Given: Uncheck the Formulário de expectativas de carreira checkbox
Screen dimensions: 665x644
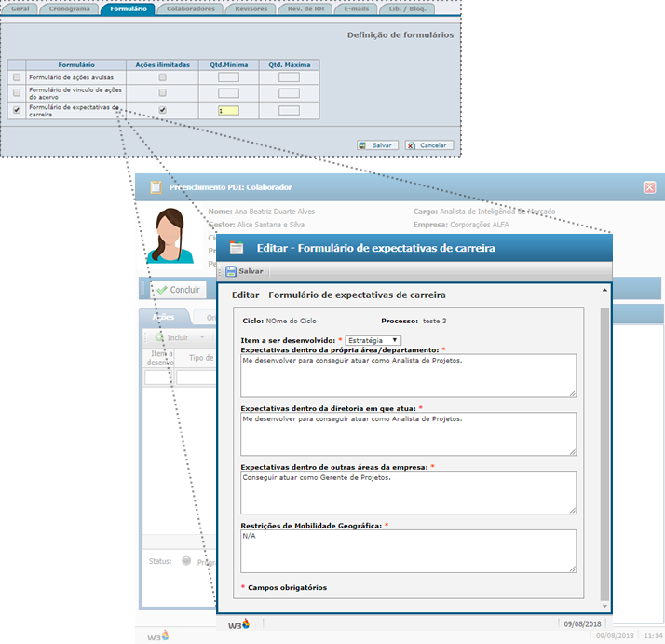Looking at the screenshot, I should (16, 110).
